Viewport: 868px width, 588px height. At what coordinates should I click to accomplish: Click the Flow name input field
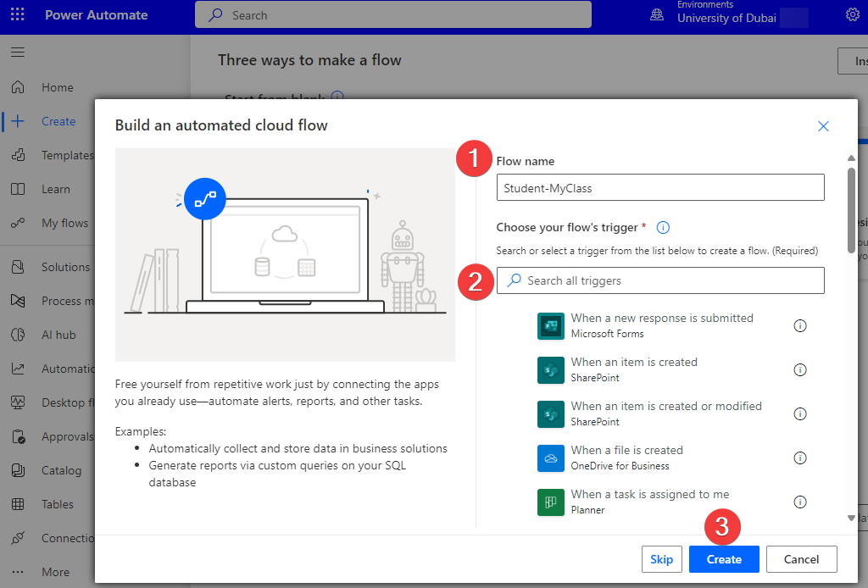[659, 187]
